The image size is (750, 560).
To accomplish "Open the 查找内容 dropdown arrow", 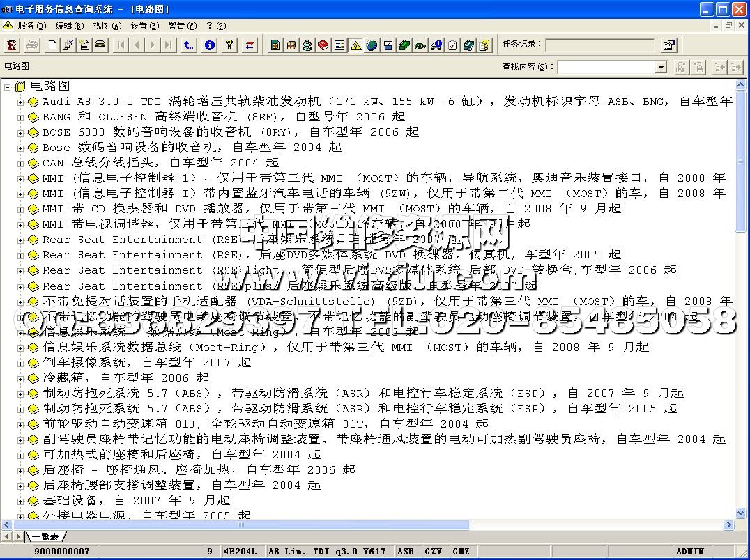I will point(661,67).
